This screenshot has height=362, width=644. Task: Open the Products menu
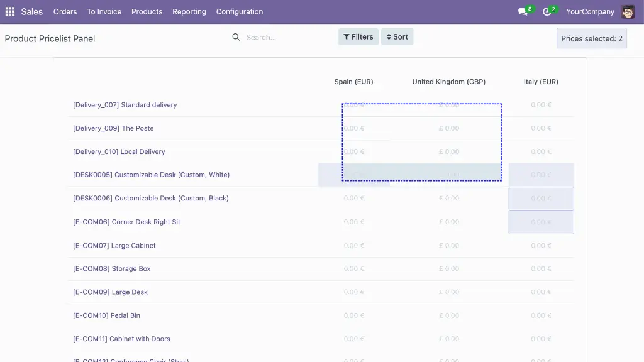pyautogui.click(x=147, y=12)
